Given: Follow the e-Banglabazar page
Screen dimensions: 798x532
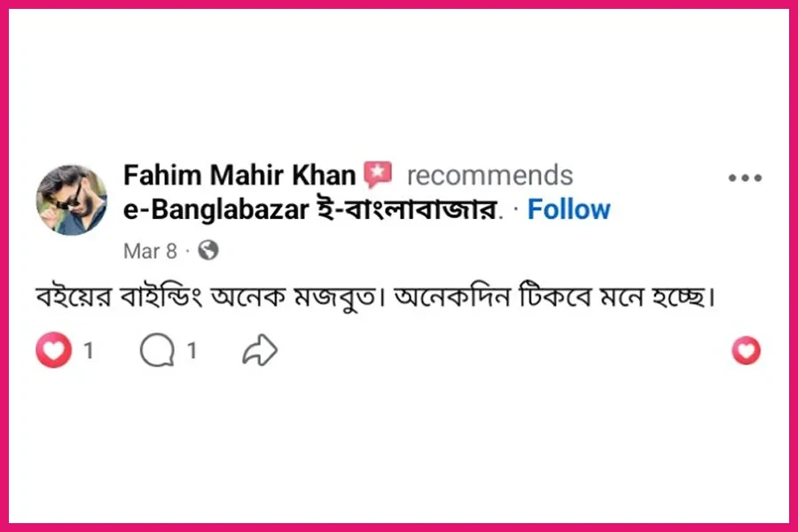Looking at the screenshot, I should (x=568, y=209).
